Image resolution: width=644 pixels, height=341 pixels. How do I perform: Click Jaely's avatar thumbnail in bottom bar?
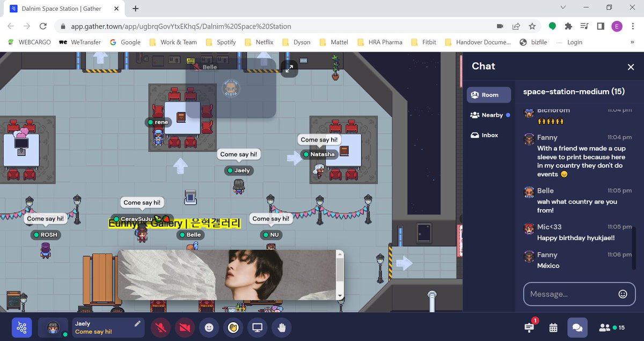(x=53, y=328)
